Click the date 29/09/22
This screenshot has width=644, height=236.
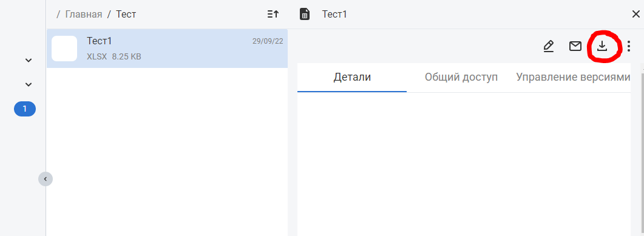(268, 41)
